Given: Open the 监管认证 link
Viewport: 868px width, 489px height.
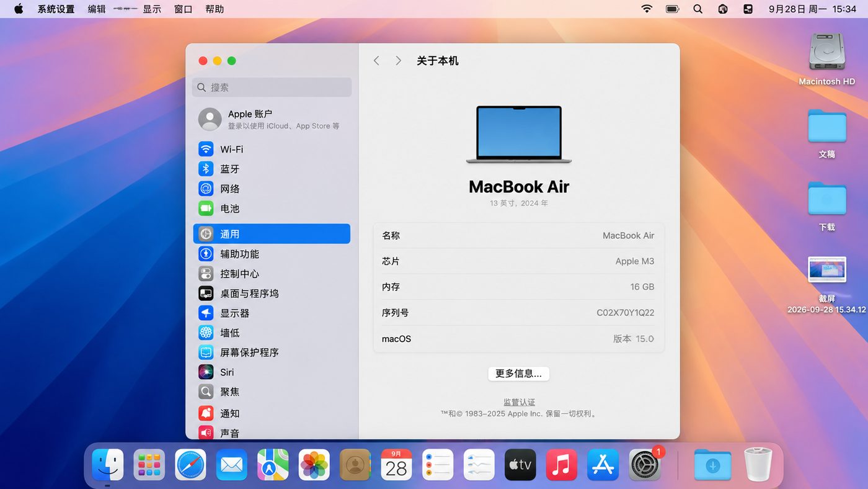Looking at the screenshot, I should click(x=519, y=402).
